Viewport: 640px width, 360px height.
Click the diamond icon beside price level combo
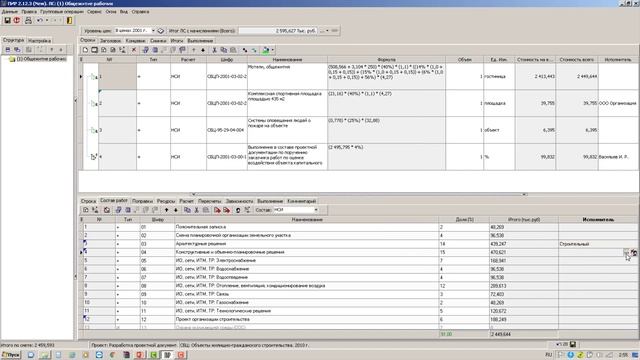click(x=161, y=31)
